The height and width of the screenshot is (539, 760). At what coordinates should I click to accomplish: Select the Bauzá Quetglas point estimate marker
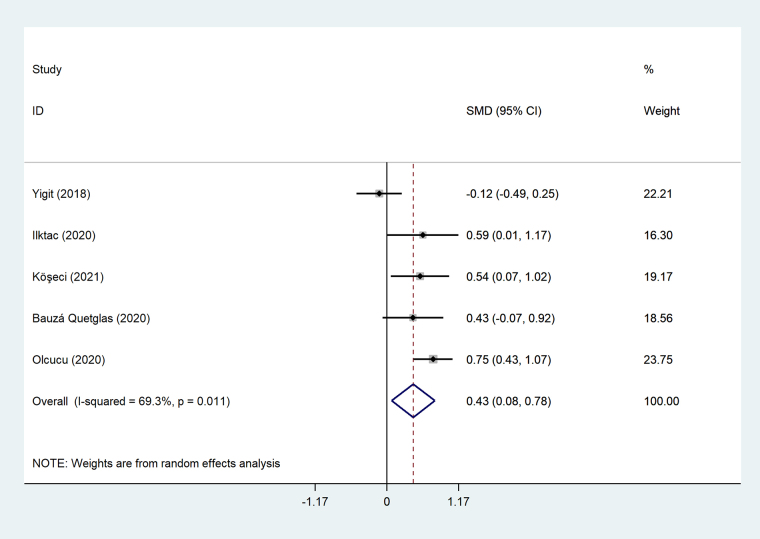(413, 318)
